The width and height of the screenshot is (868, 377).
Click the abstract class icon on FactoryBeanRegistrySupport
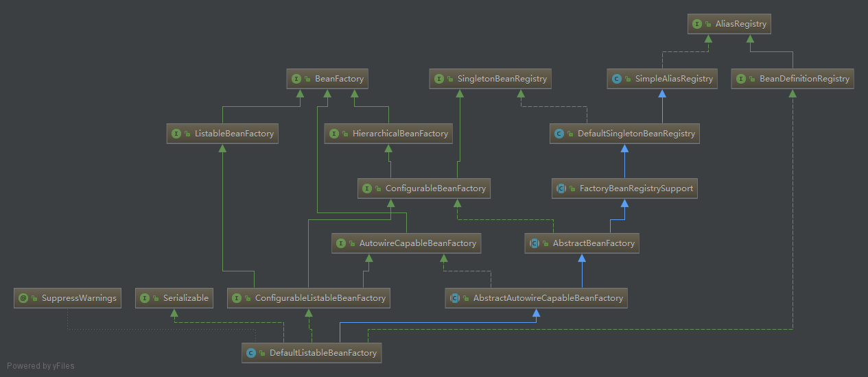click(561, 188)
